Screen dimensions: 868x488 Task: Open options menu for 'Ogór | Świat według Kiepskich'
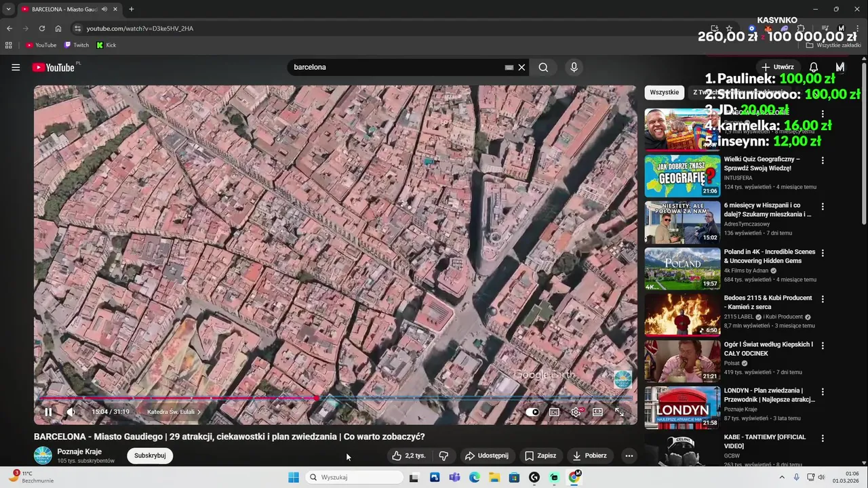click(x=823, y=346)
